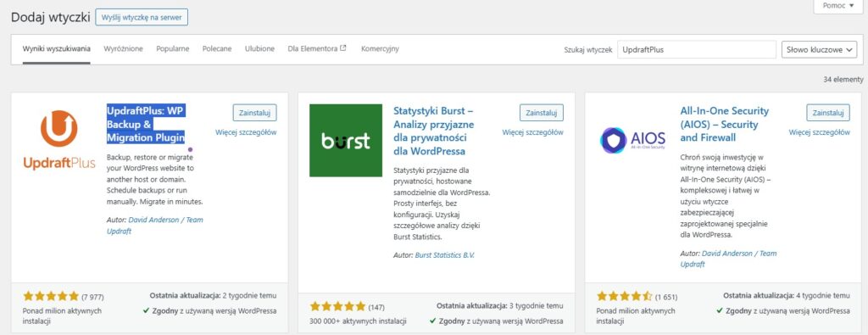Open the Słowo kluczowe search type dropdown
This screenshot has height=335, width=868.
(819, 49)
